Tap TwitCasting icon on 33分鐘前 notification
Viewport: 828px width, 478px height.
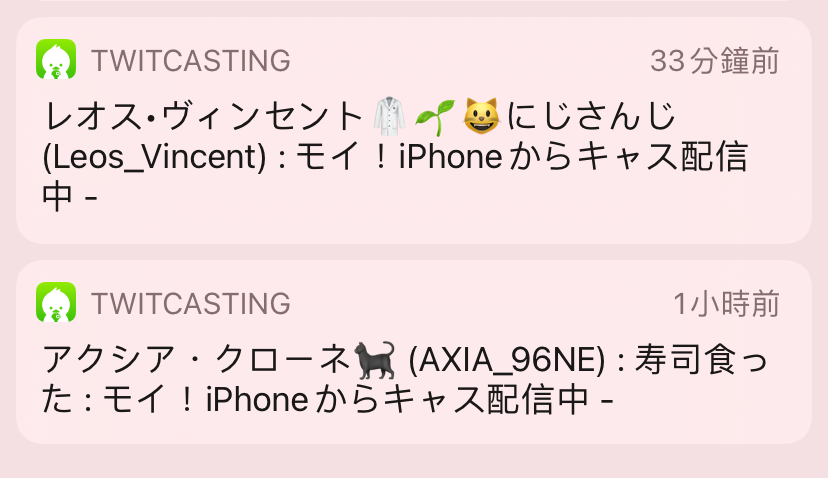pyautogui.click(x=56, y=59)
